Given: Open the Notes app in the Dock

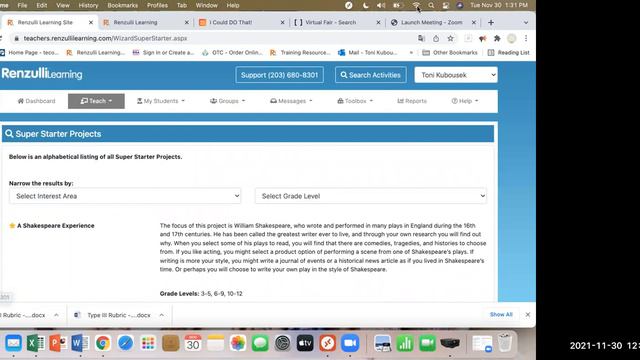Looking at the screenshot, I should pyautogui.click(x=215, y=343).
